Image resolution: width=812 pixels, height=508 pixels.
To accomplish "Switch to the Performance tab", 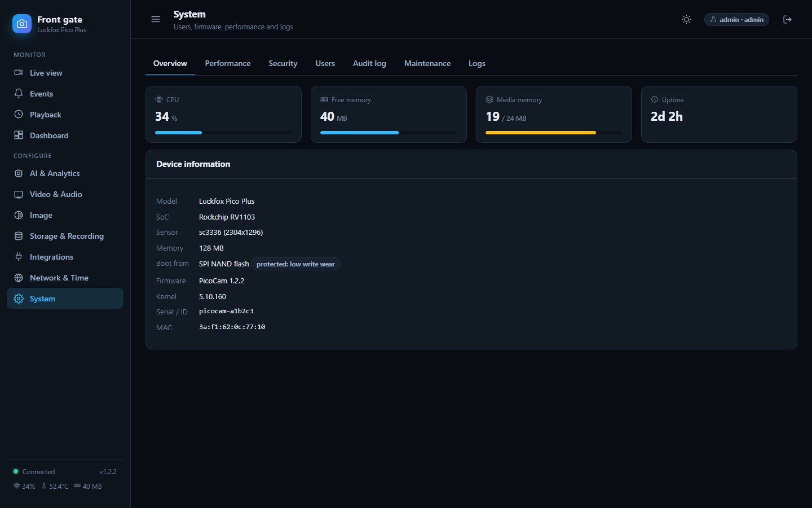I will pos(228,63).
